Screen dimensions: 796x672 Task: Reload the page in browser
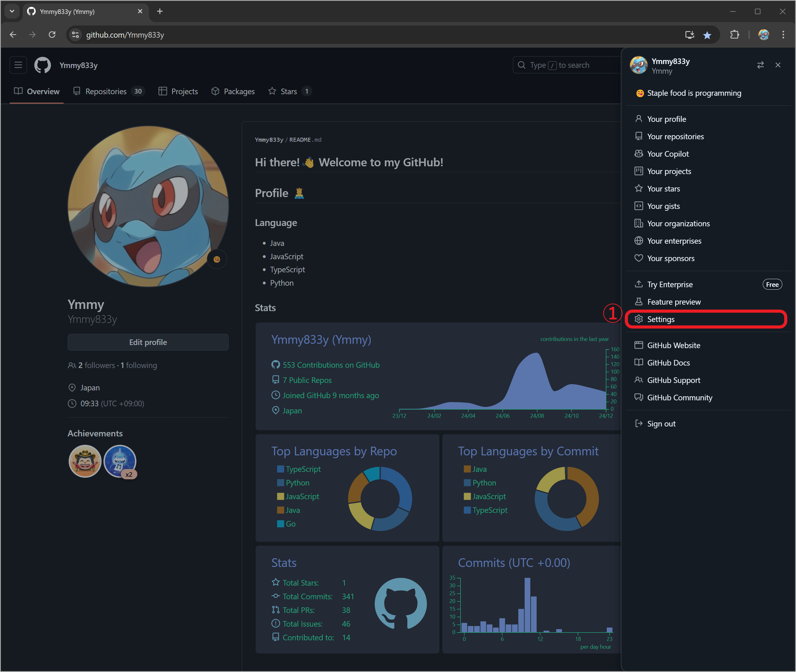pyautogui.click(x=52, y=35)
